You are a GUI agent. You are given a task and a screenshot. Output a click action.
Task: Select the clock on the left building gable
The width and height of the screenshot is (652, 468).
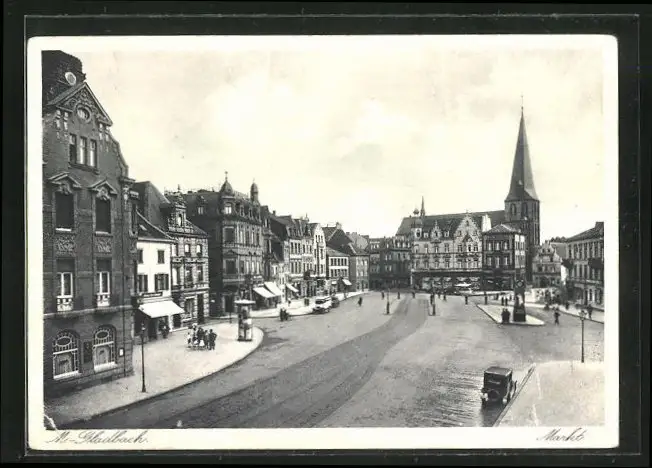point(83,113)
